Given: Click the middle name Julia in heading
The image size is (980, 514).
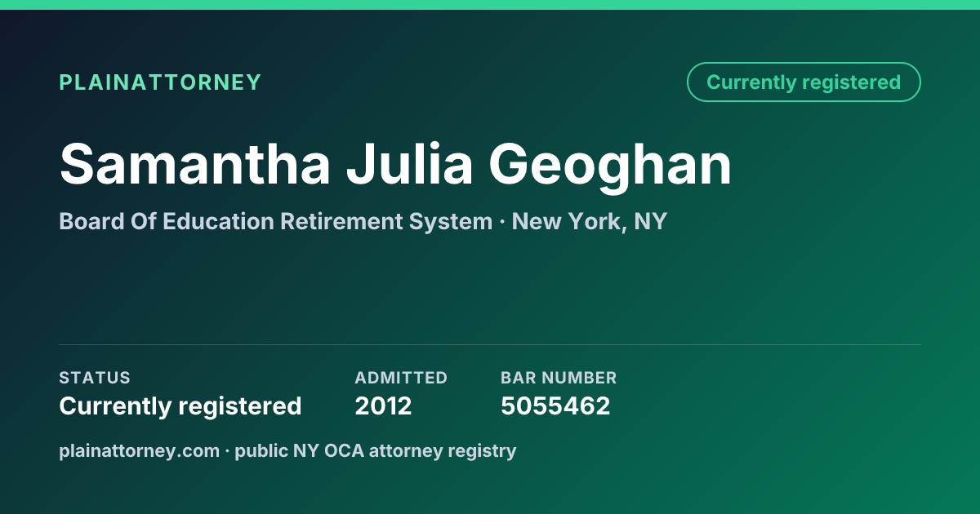Looking at the screenshot, I should tap(410, 164).
